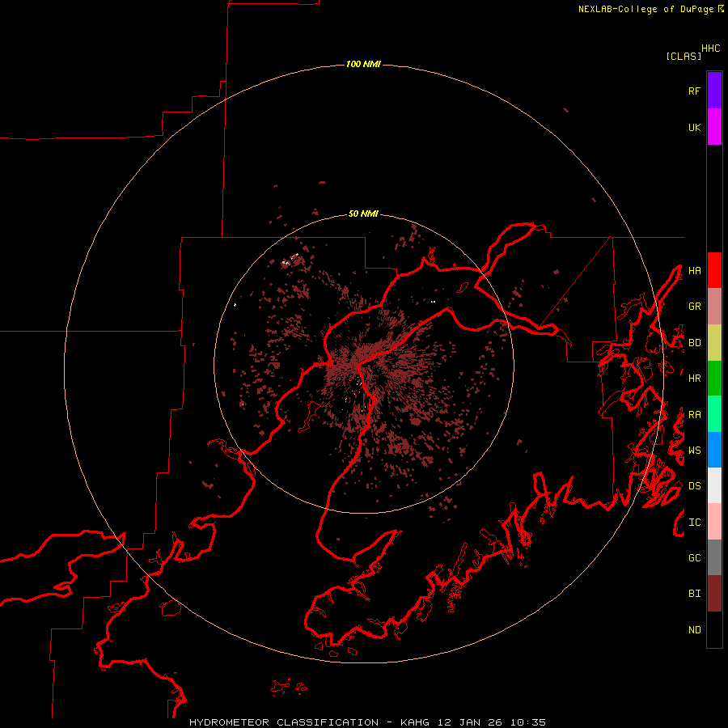Click the DS white legend swatch
The width and height of the screenshot is (728, 728).
pyautogui.click(x=714, y=485)
